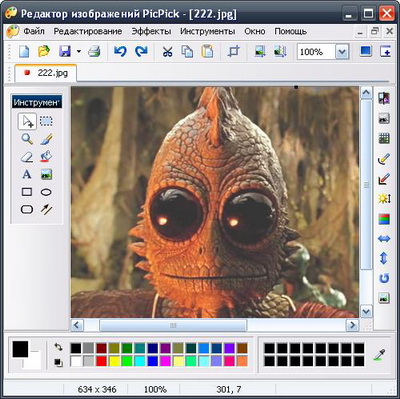Click the Copy icon
400x399 pixels.
click(187, 52)
